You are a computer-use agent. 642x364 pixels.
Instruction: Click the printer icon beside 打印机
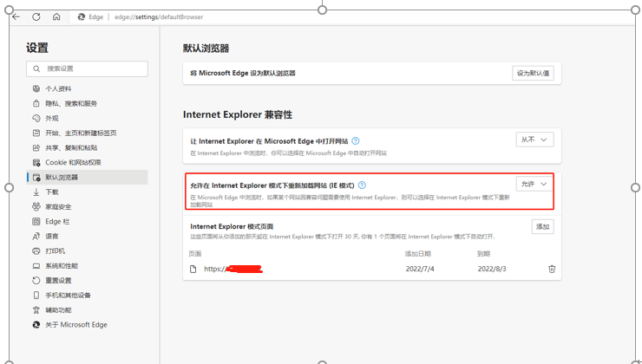pos(36,250)
